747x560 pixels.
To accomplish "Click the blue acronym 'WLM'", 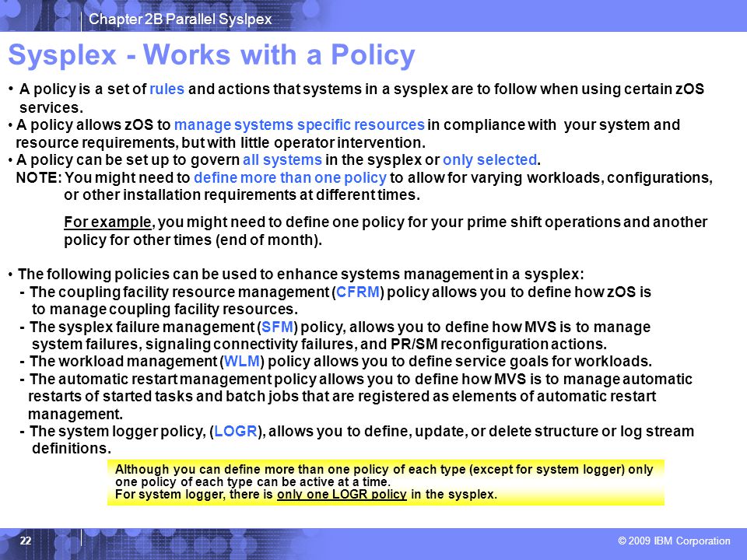I will click(x=242, y=362).
